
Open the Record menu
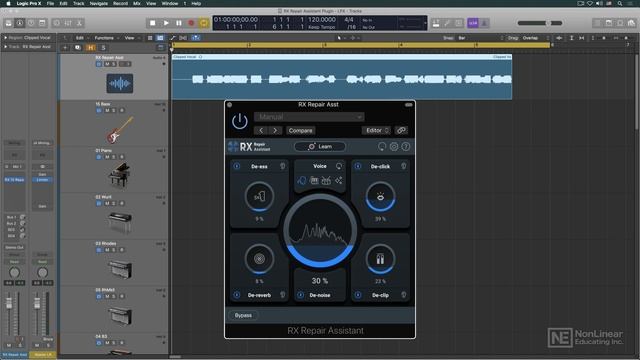click(x=120, y=3)
